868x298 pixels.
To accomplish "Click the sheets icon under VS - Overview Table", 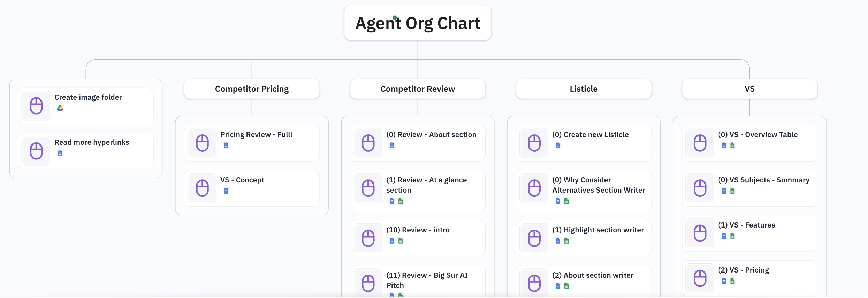I will (x=733, y=146).
